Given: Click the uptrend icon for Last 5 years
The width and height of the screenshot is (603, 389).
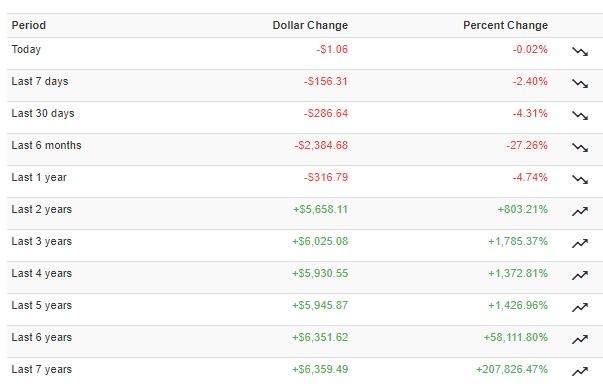Looking at the screenshot, I should coord(580,307).
